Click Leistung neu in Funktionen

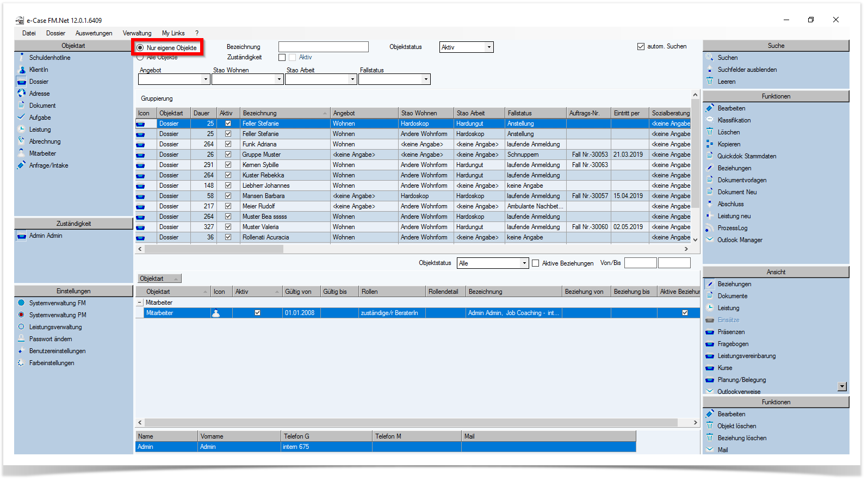(734, 216)
